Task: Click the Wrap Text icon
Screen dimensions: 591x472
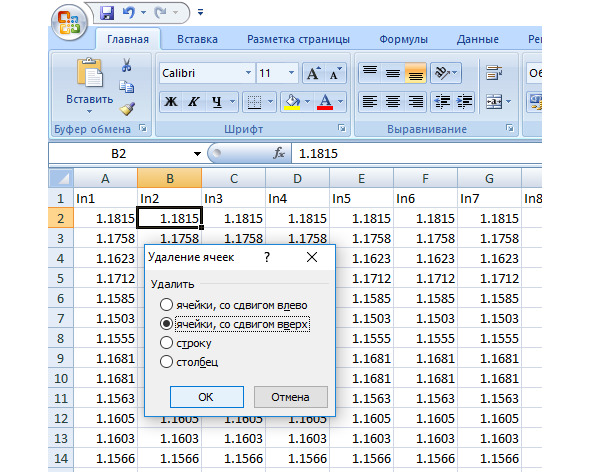Action: pos(494,73)
